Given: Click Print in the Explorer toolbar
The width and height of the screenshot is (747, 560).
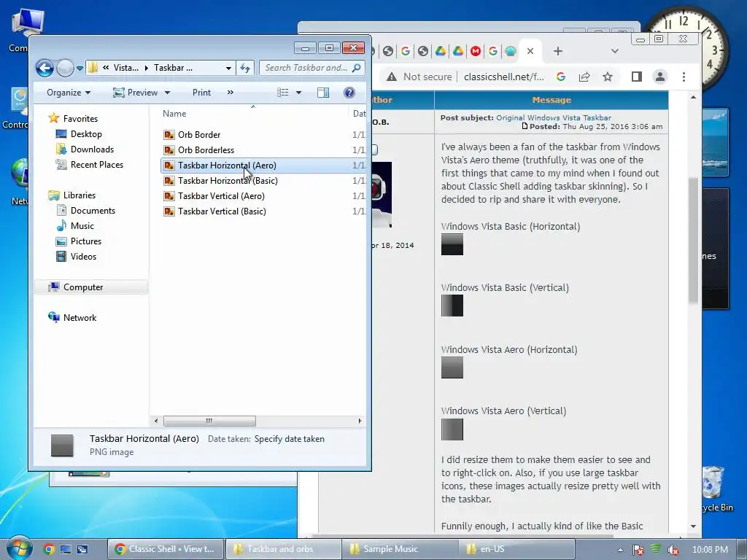Looking at the screenshot, I should tap(201, 93).
